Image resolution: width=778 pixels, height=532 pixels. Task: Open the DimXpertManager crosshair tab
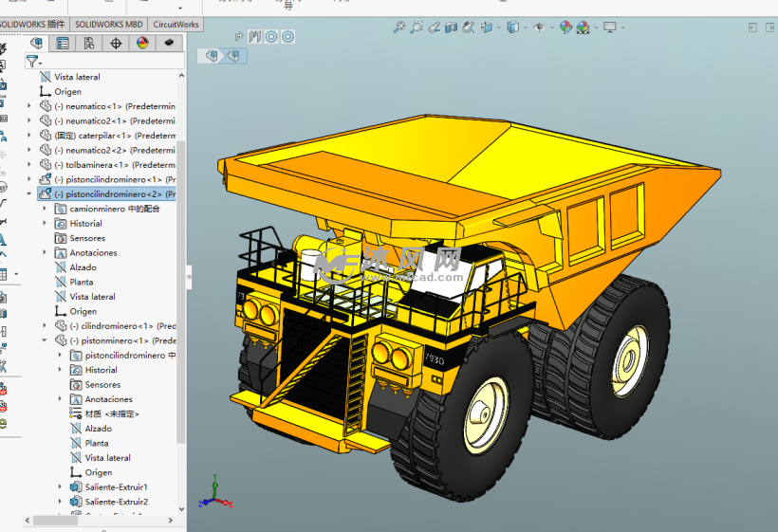(116, 43)
